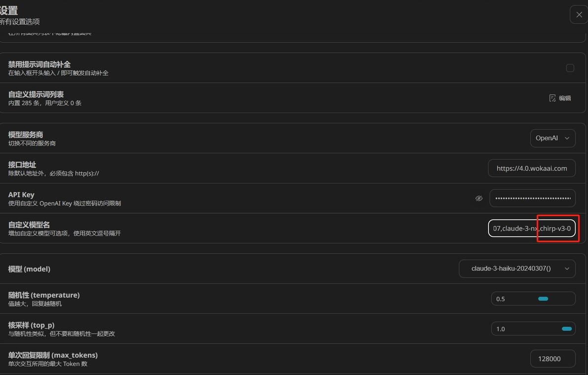Adjust the temperature slider handle
588x375 pixels.
coord(543,299)
